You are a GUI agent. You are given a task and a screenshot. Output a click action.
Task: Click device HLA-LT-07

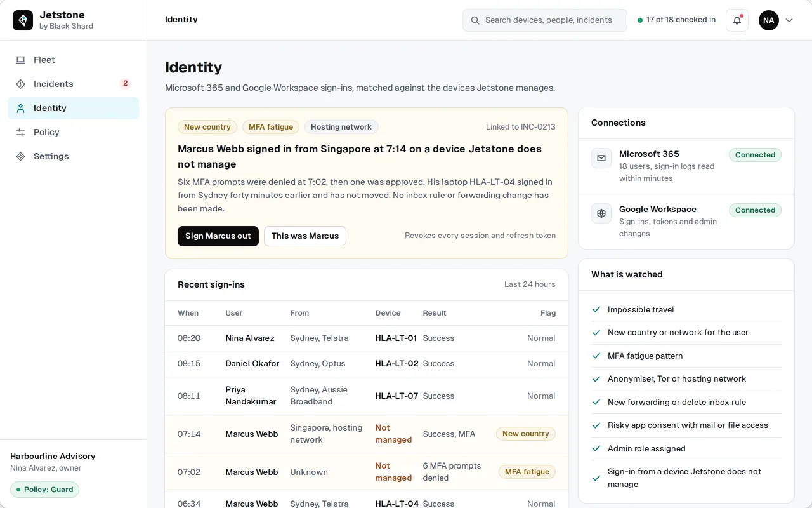pyautogui.click(x=396, y=396)
